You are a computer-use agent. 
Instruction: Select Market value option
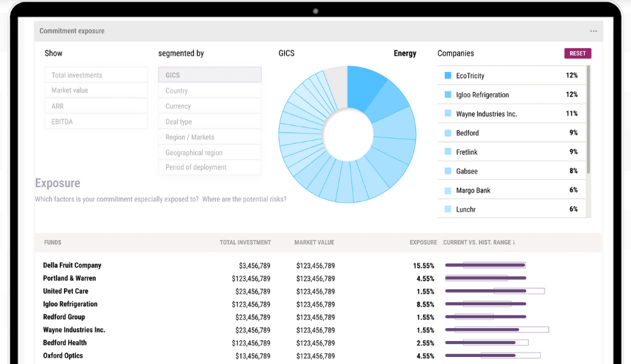(x=96, y=90)
